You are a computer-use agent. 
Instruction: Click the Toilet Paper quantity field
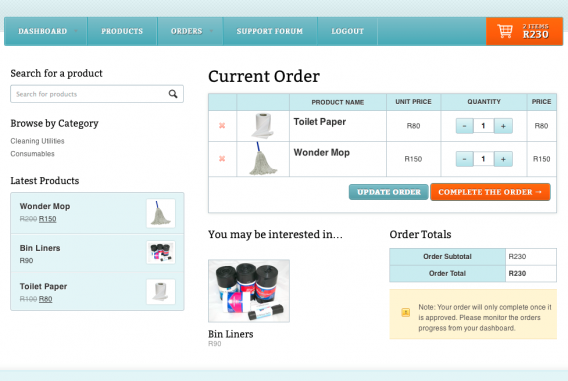[484, 126]
